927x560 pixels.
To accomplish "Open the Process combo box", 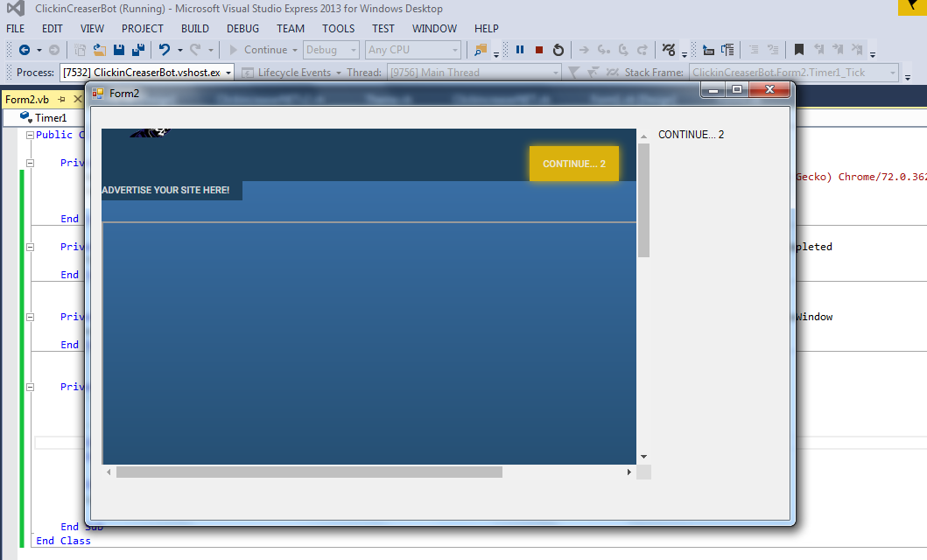I will coord(146,73).
